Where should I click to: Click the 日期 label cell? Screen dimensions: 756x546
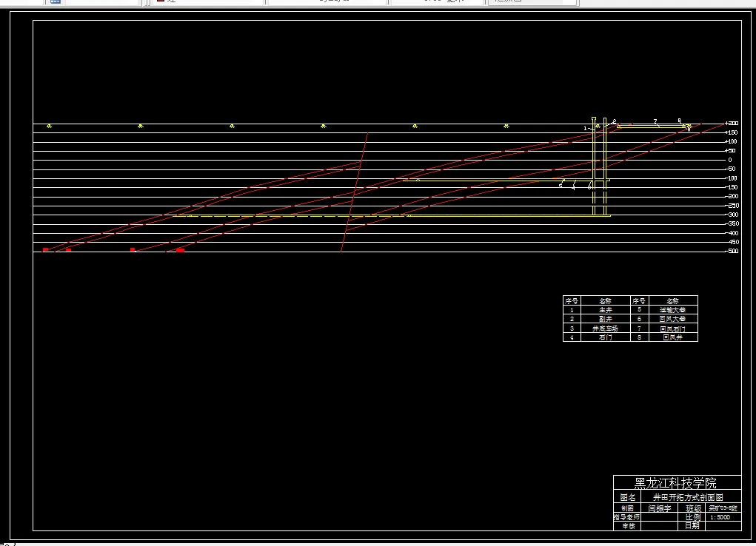(692, 526)
